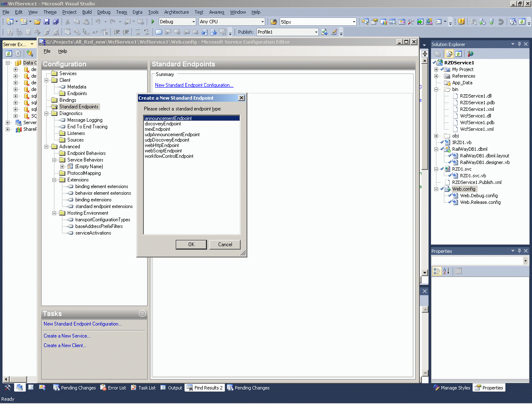This screenshot has height=404, width=532.
Task: Click New Standard Endpoint Configuration link in Summary
Action: 194,85
